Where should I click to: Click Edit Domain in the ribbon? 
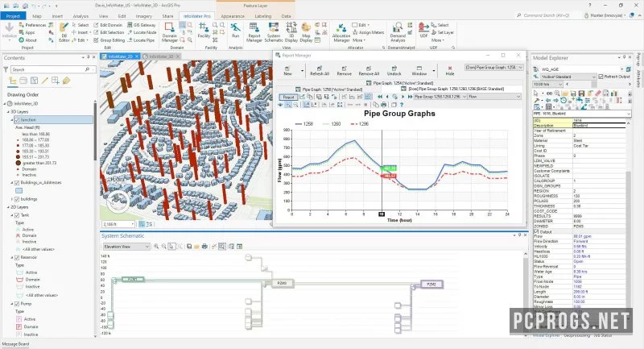point(108,25)
